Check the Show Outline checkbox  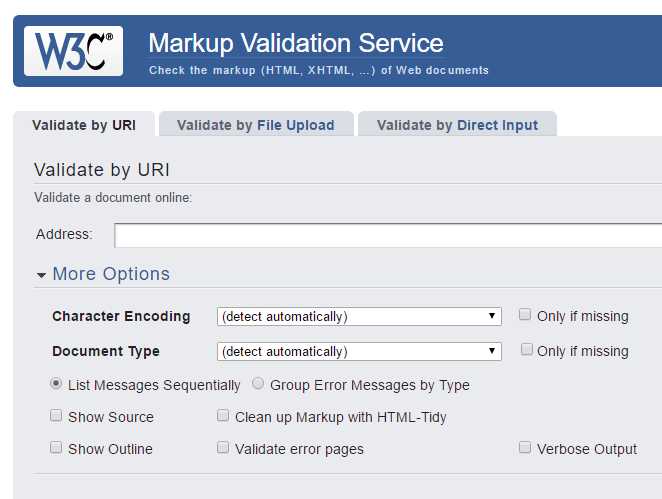(x=57, y=448)
